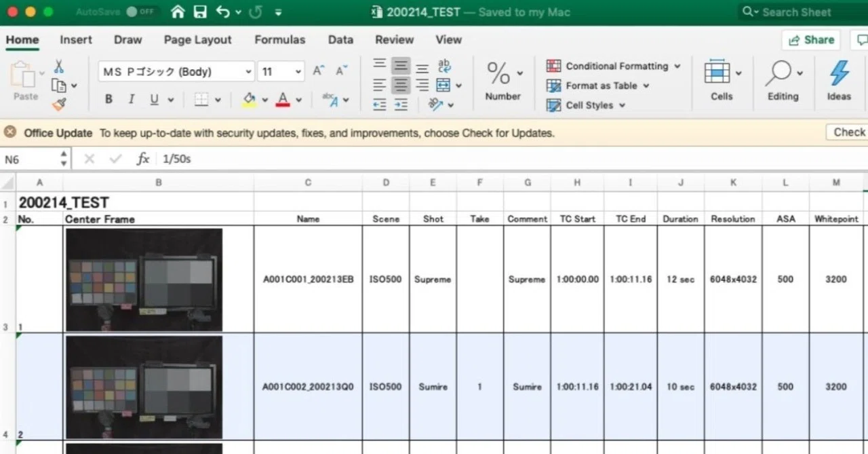Decrease font size with smaller A
This screenshot has height=454, width=868.
[x=341, y=71]
